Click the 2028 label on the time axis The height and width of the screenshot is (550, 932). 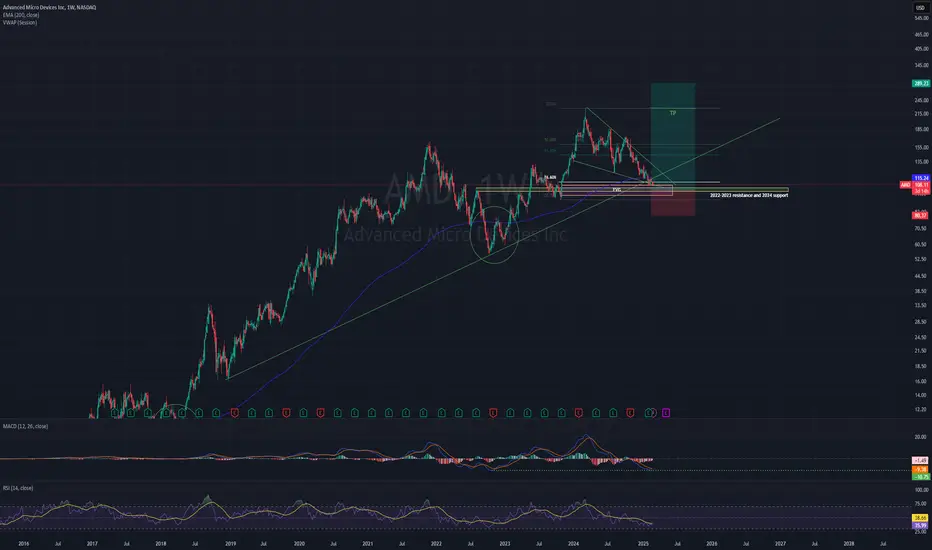point(849,543)
